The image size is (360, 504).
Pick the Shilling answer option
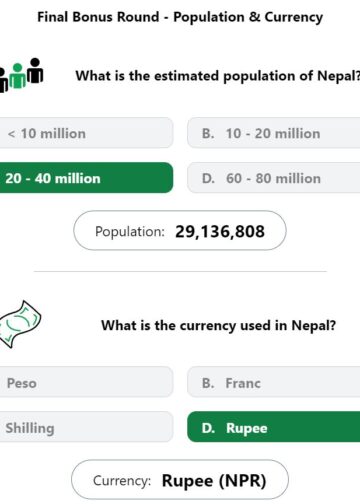click(x=86, y=427)
